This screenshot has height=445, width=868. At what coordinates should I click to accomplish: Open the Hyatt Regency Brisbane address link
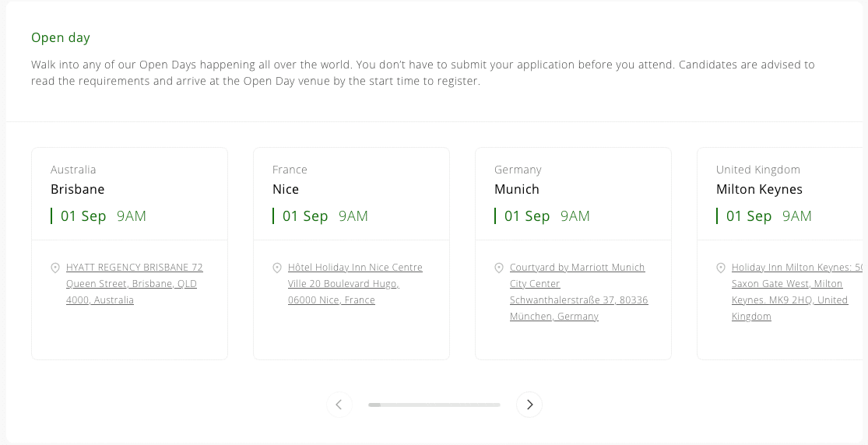[134, 283]
